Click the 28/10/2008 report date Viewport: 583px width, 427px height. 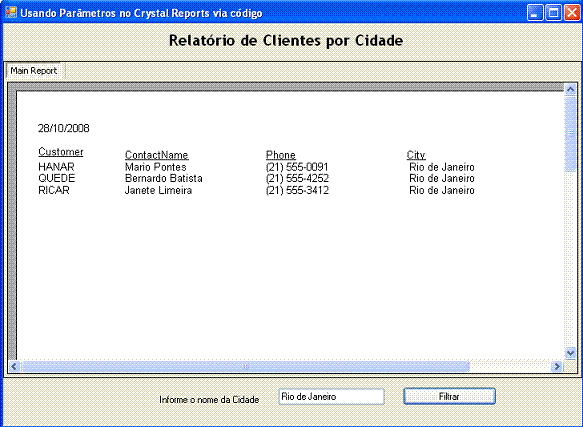coord(64,128)
